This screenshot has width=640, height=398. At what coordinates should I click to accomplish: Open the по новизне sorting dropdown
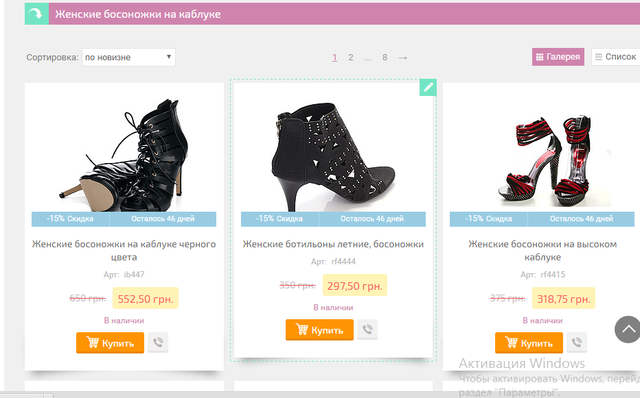[x=129, y=57]
